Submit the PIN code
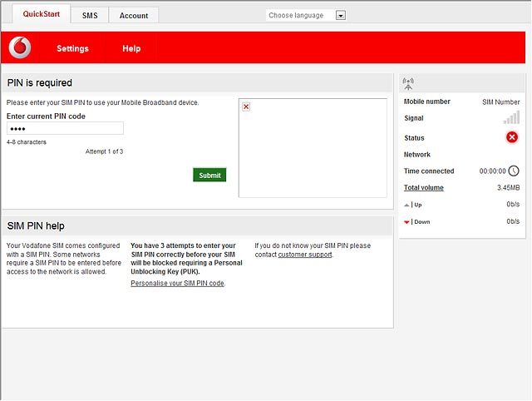This screenshot has width=532, height=401. pos(209,175)
